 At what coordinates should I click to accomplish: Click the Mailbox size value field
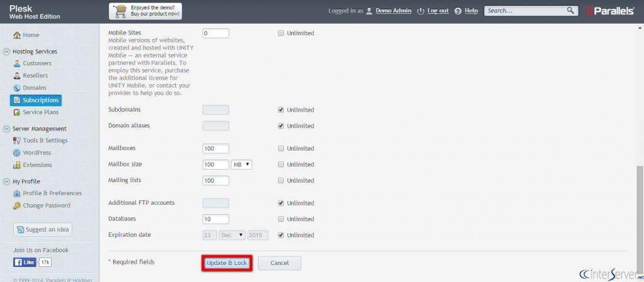(x=216, y=165)
